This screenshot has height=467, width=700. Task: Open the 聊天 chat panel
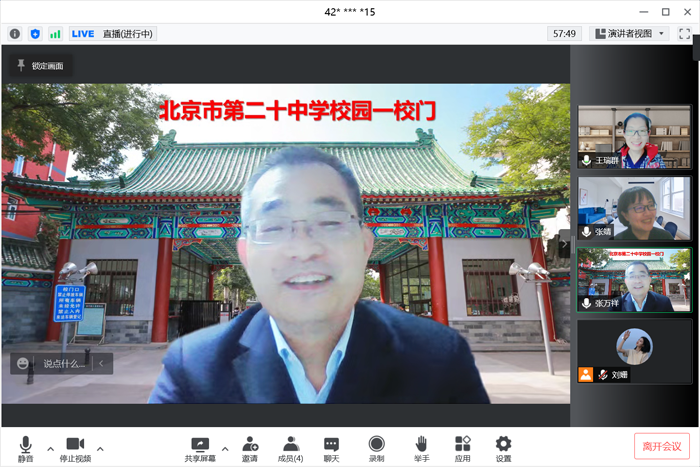pyautogui.click(x=331, y=449)
